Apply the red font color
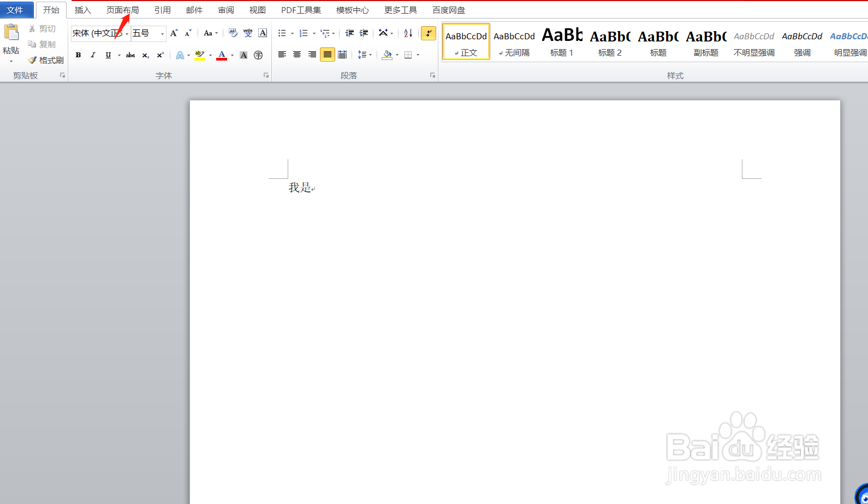Screen dimensions: 868x504 (222, 55)
